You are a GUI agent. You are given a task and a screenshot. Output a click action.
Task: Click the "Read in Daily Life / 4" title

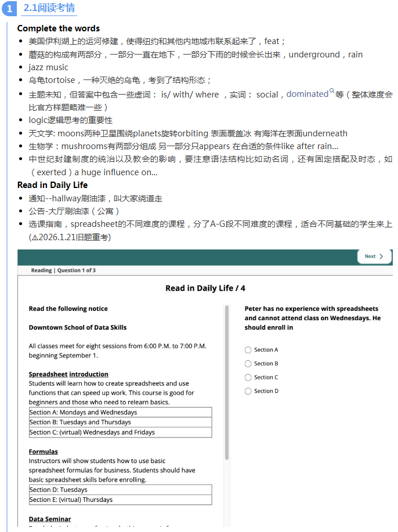pyautogui.click(x=205, y=288)
